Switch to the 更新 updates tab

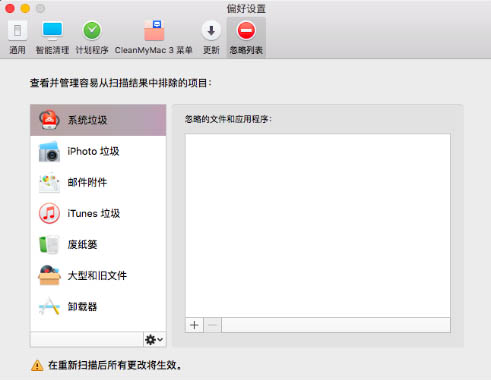coord(211,37)
